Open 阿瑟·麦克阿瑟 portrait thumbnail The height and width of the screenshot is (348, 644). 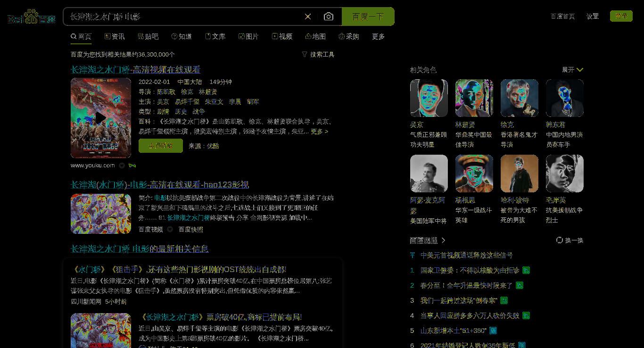click(429, 174)
